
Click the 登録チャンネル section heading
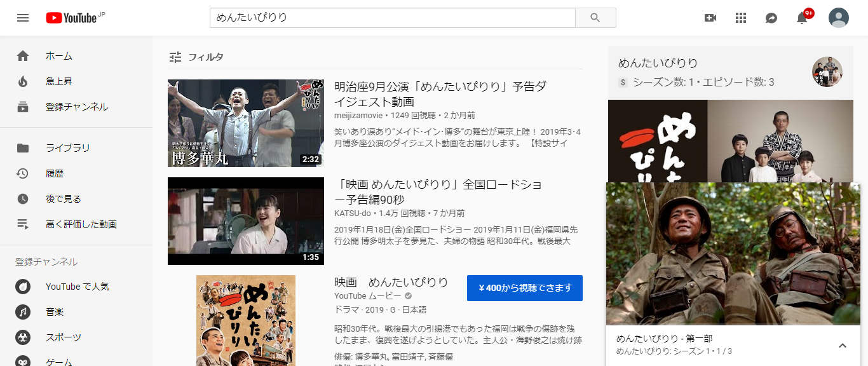46,262
